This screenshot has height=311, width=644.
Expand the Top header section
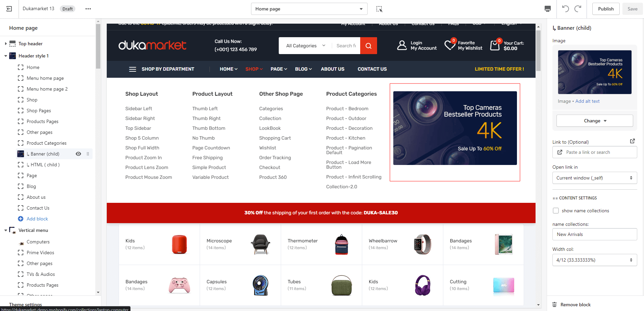coord(6,44)
